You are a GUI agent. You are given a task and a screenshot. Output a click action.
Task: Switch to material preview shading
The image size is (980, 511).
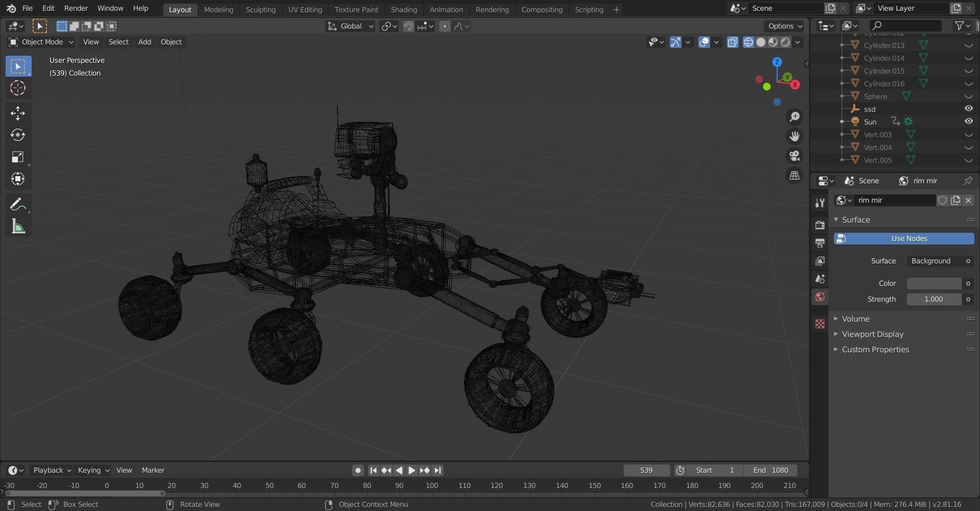point(773,42)
